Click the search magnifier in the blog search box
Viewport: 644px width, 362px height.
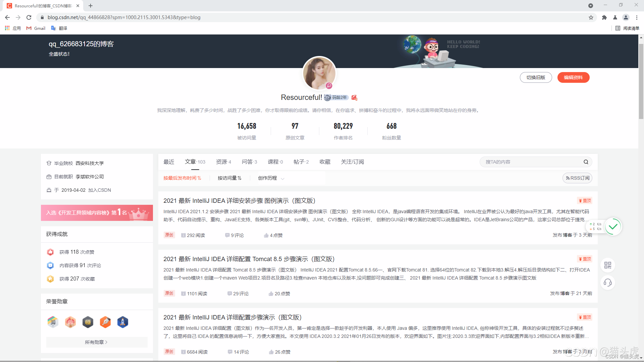coord(586,162)
